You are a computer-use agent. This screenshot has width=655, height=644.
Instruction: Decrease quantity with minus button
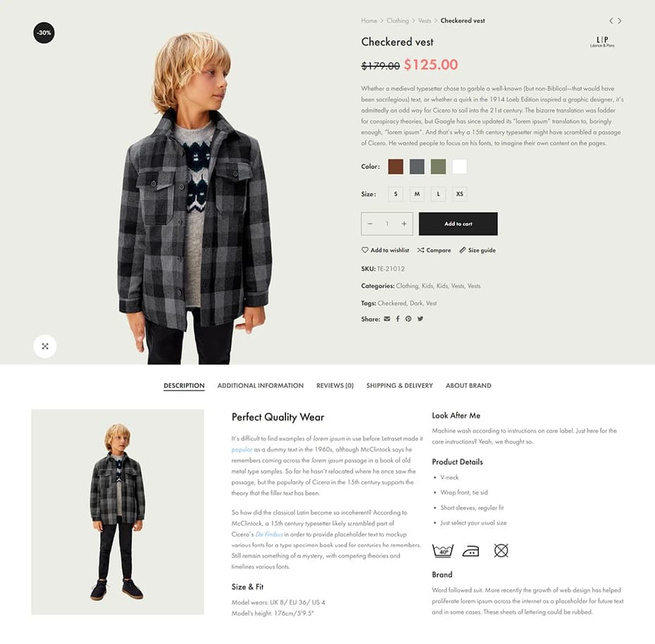click(x=370, y=224)
